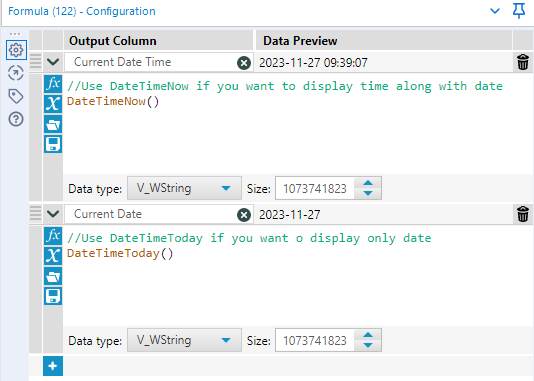Open functions list for Current Date expression
534x381 pixels.
point(53,236)
